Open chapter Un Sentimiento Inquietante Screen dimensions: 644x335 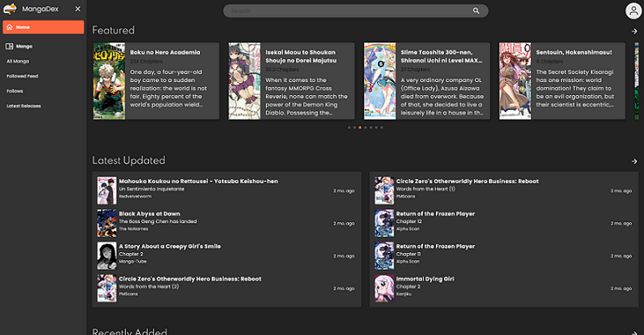[151, 189]
